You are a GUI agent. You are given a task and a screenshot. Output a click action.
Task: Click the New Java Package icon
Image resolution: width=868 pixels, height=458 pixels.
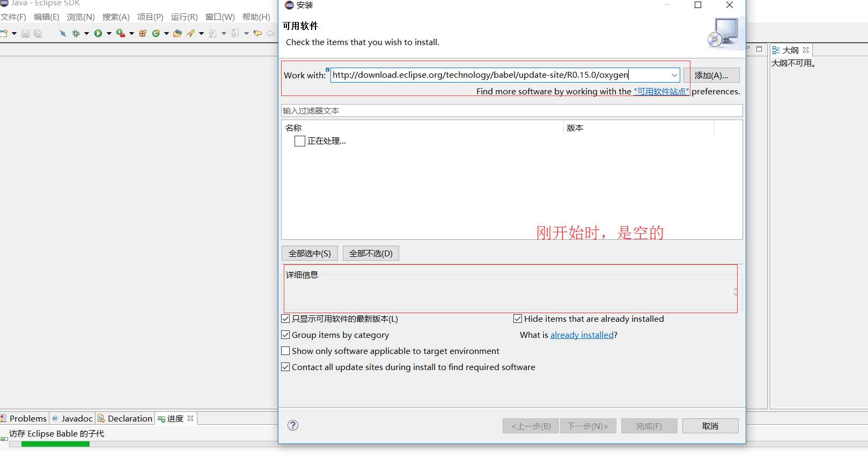[143, 33]
